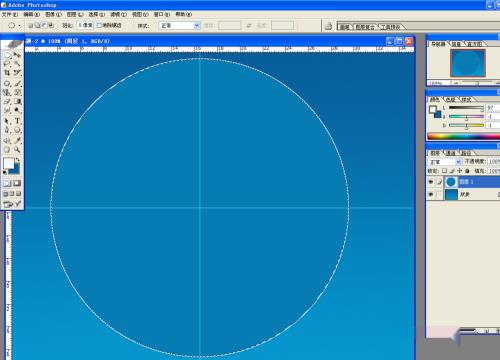
Task: Select the Crop tool
Action: coord(7,73)
